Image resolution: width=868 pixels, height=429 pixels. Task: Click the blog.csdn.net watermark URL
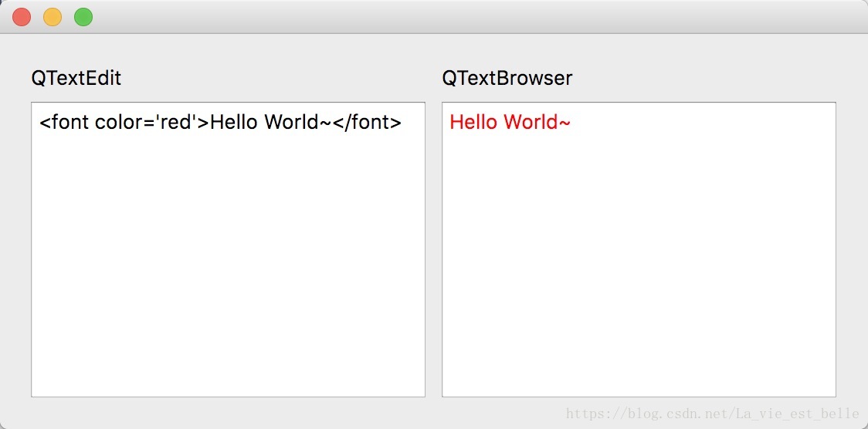point(713,414)
